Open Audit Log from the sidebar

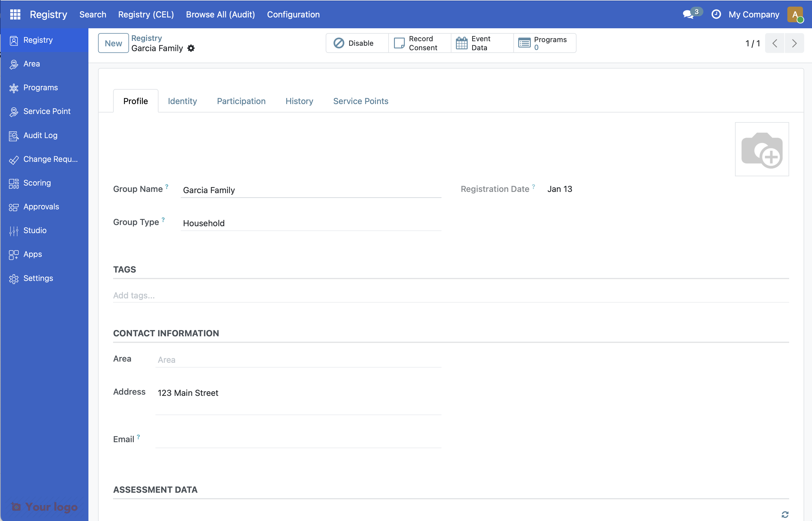pyautogui.click(x=40, y=135)
